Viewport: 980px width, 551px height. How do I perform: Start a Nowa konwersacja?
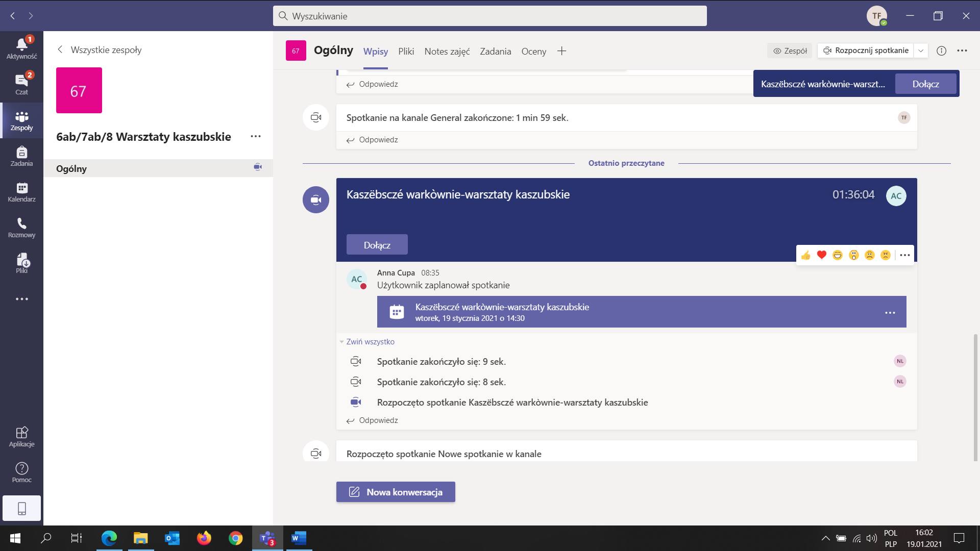point(396,492)
